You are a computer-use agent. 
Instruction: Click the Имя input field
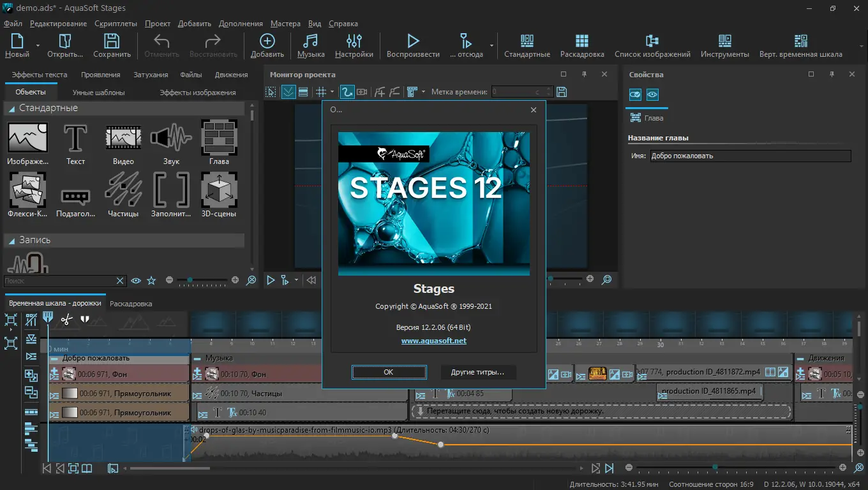[751, 156]
